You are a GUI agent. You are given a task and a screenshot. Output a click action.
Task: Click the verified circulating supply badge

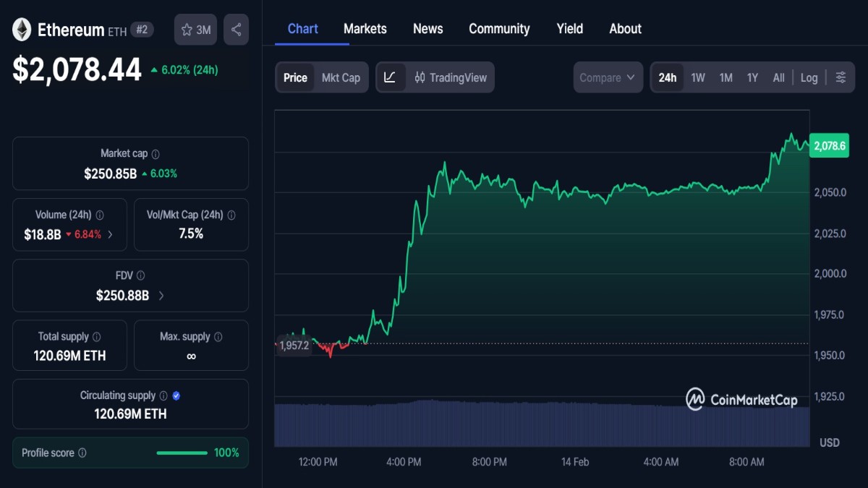pyautogui.click(x=176, y=396)
